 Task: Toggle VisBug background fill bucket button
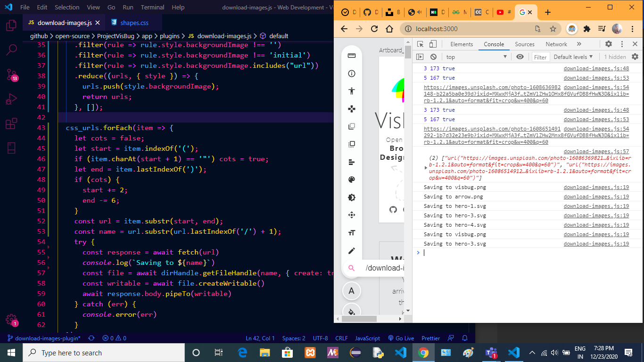point(351,312)
